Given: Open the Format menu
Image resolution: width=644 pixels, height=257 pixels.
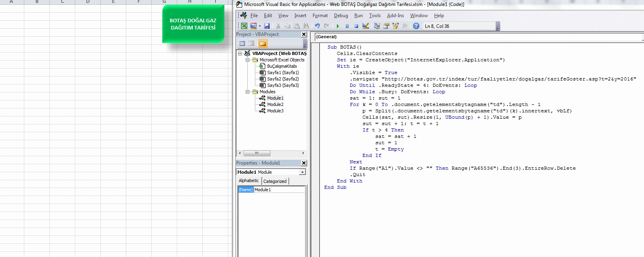Looking at the screenshot, I should pos(320,16).
